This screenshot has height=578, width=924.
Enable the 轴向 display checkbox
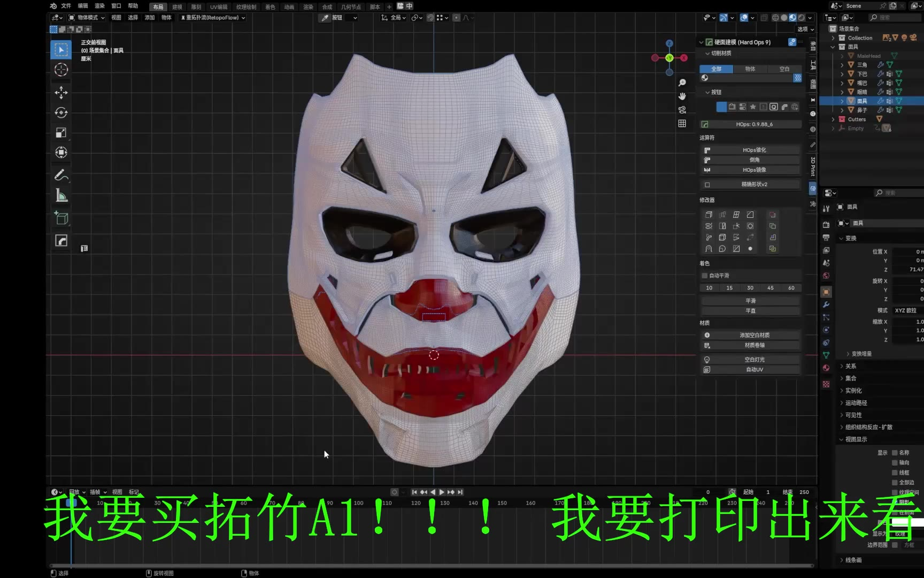895,463
